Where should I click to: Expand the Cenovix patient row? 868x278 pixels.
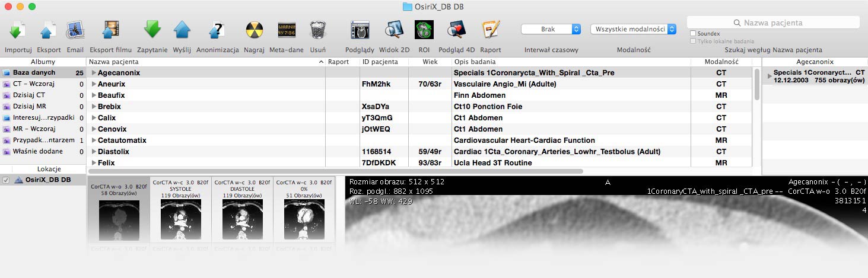94,129
